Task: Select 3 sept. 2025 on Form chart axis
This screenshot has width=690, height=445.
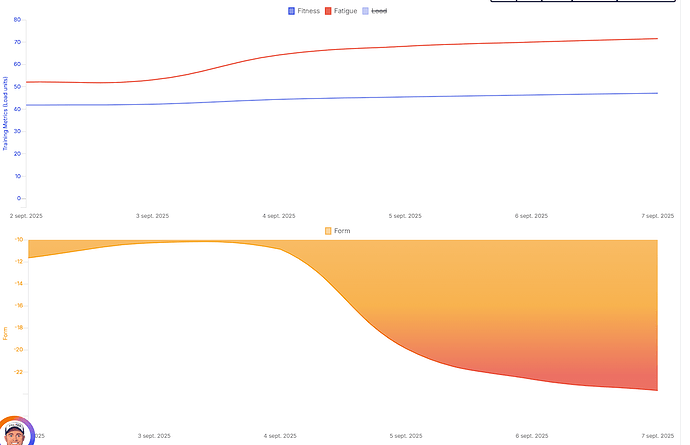Action: (153, 436)
